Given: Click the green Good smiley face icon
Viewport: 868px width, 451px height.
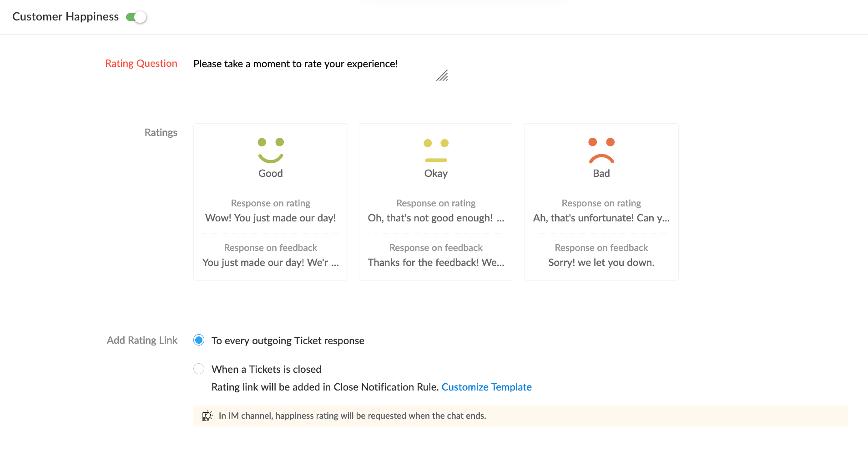Looking at the screenshot, I should [x=271, y=150].
